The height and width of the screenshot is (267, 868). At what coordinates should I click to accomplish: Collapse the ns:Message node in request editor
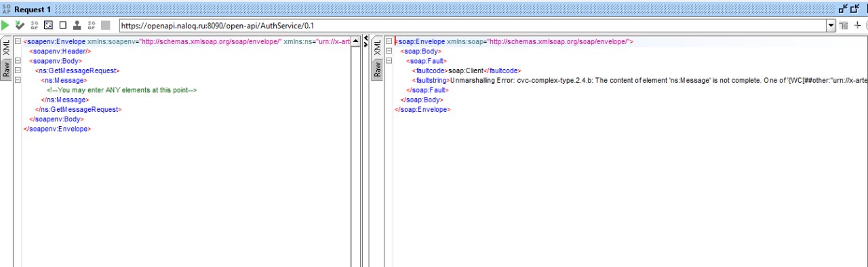tap(18, 80)
